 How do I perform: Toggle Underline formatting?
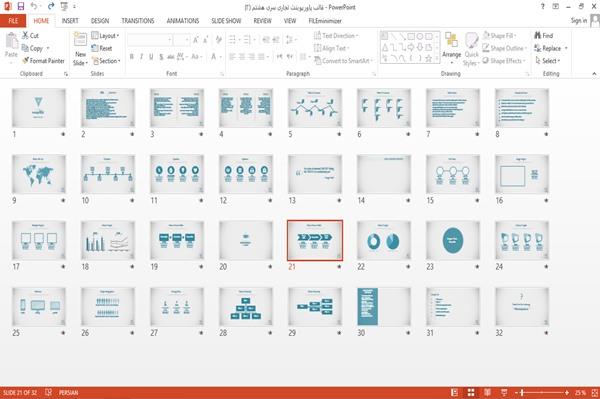[151, 57]
